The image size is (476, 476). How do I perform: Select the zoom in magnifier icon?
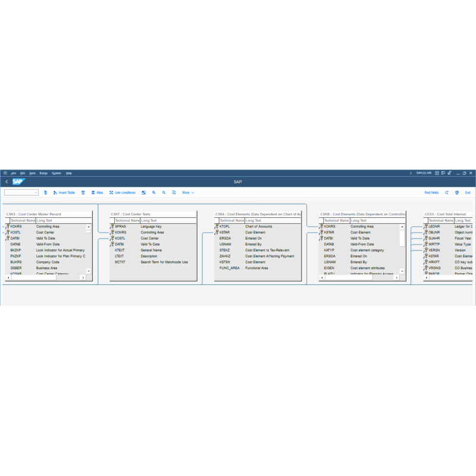(x=154, y=193)
